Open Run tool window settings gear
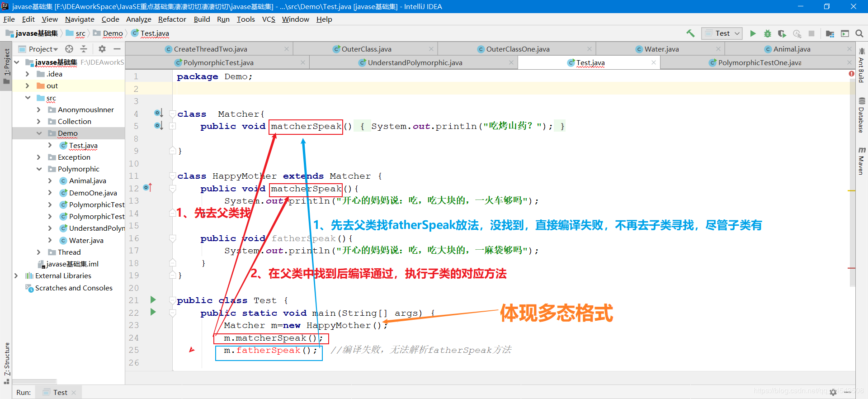The width and height of the screenshot is (868, 399). pos(833,392)
